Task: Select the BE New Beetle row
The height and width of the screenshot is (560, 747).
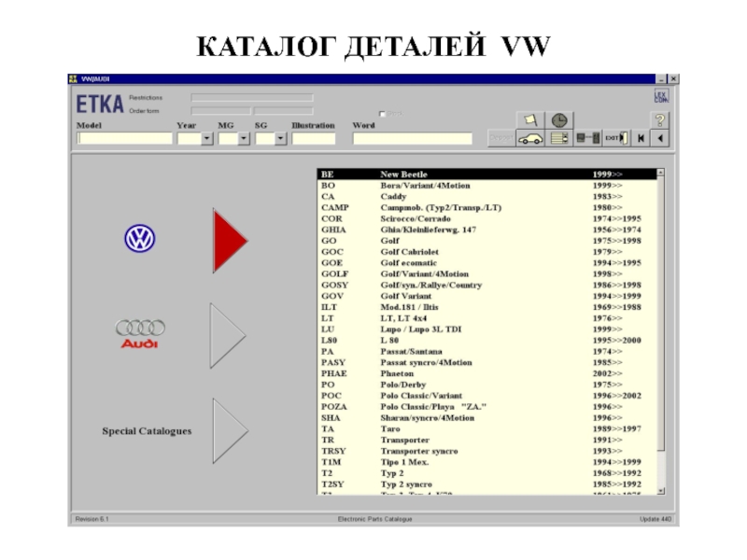Action: 486,175
